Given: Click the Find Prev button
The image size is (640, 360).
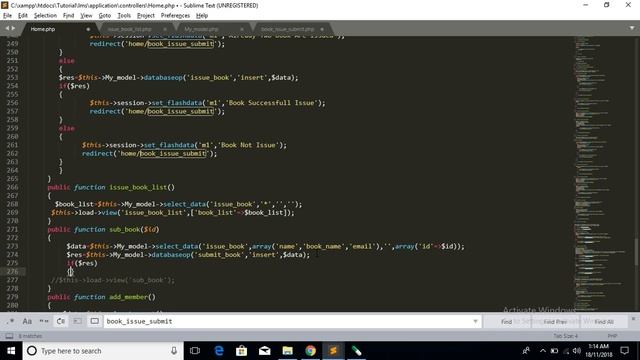Looking at the screenshot, I should 555,322.
